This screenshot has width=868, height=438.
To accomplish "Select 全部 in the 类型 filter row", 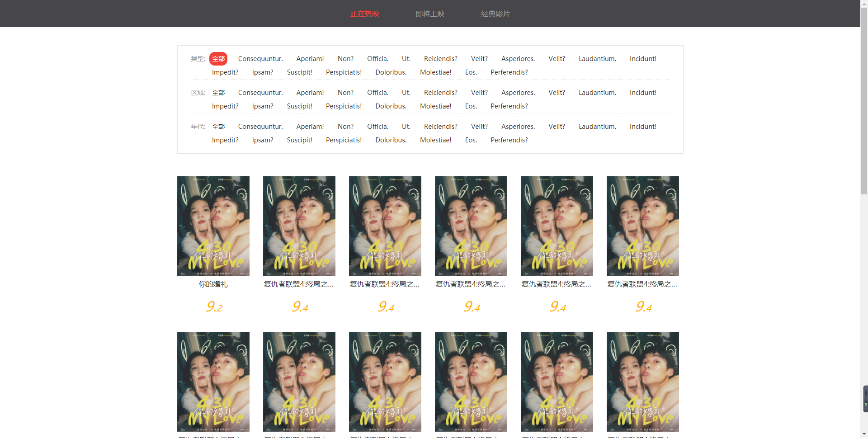I will tap(218, 59).
